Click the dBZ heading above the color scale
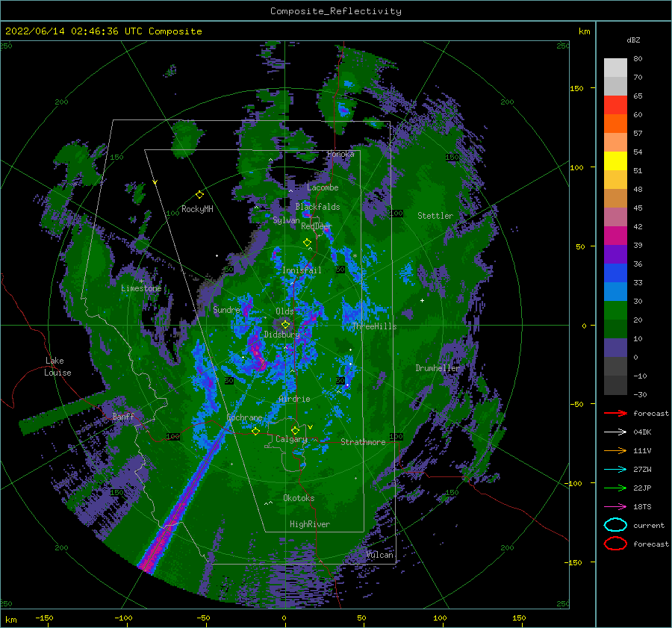 tap(633, 40)
